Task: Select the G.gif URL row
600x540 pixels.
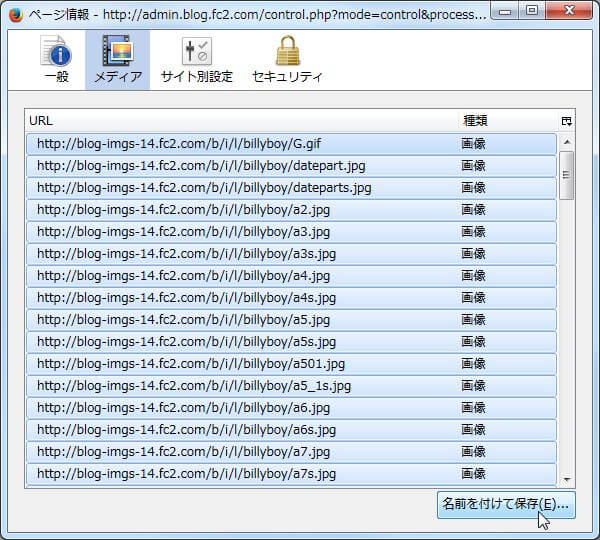Action: click(291, 144)
